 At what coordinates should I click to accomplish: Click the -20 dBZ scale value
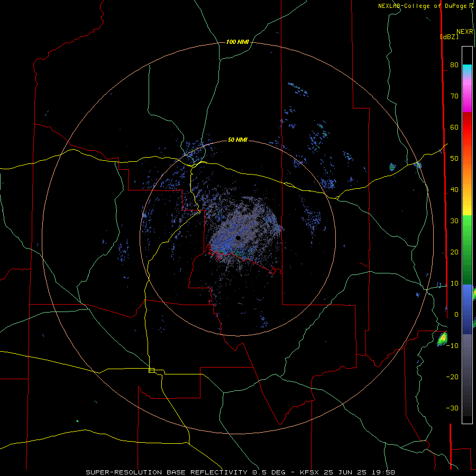[x=452, y=377]
